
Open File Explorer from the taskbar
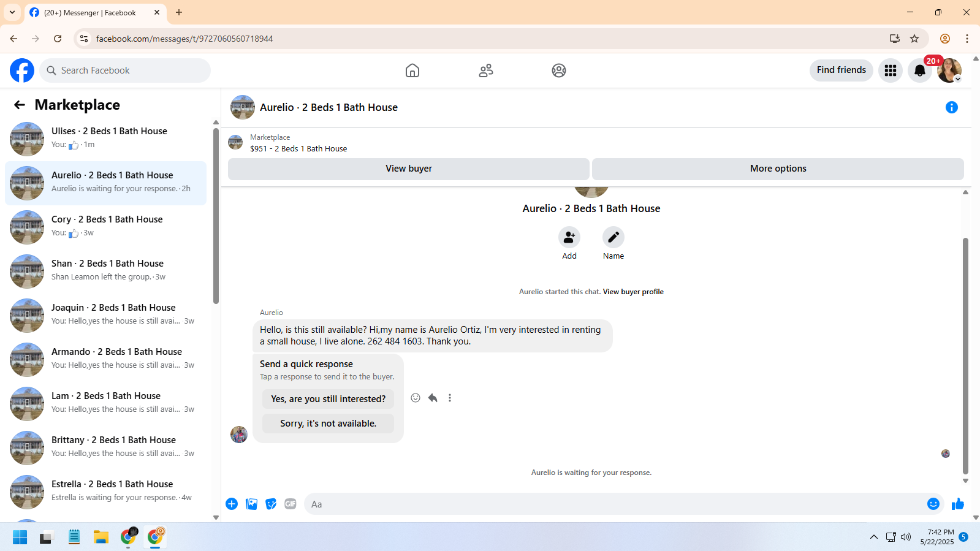101,538
